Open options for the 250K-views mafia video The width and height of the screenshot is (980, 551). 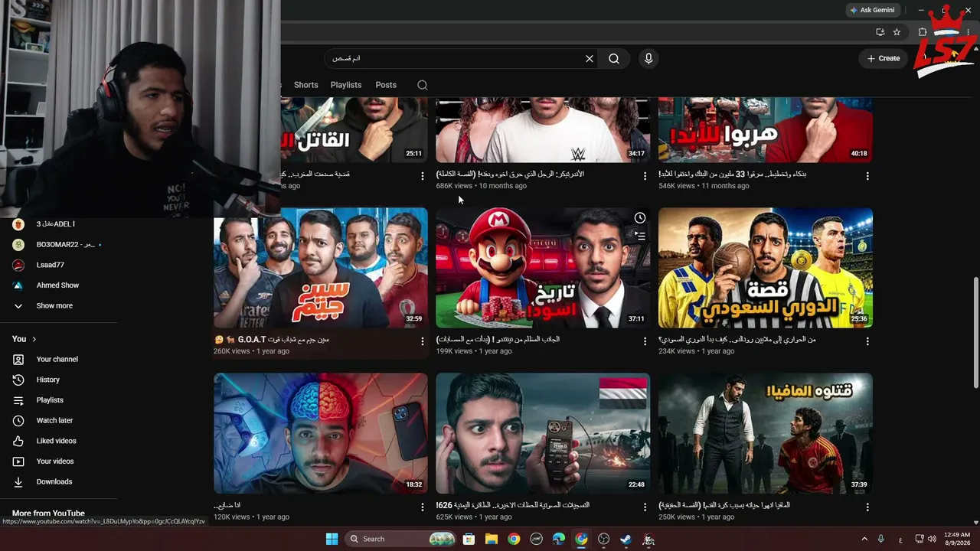click(867, 507)
